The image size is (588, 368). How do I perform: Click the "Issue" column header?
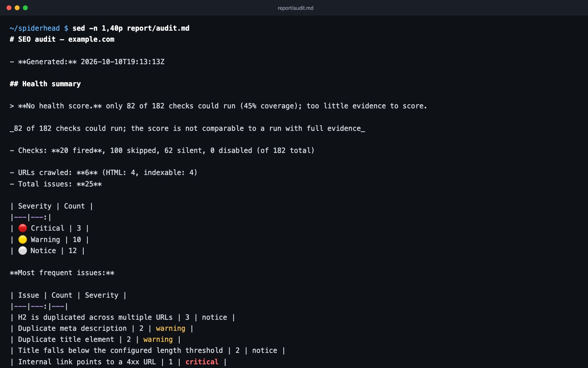29,295
